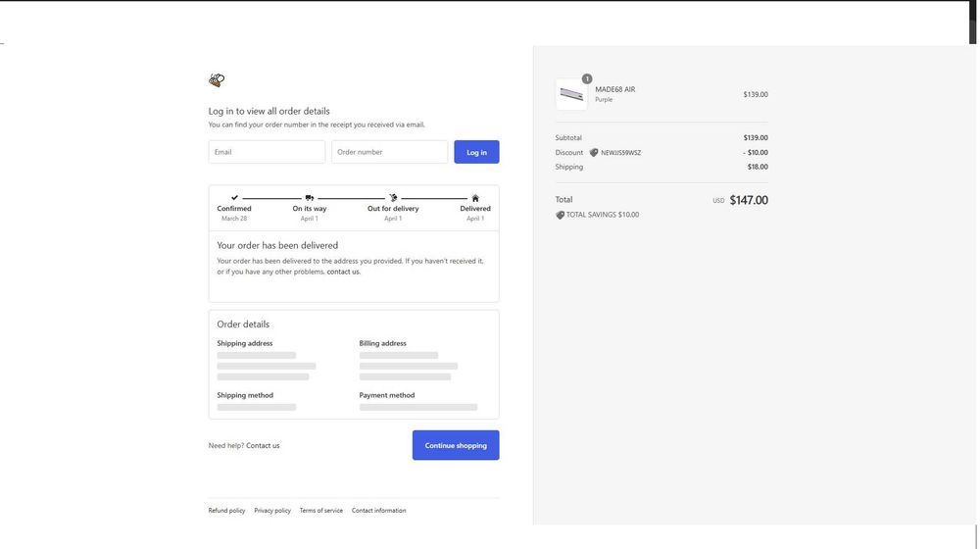Open the MADE68 AIR product thumbnail

tap(571, 94)
